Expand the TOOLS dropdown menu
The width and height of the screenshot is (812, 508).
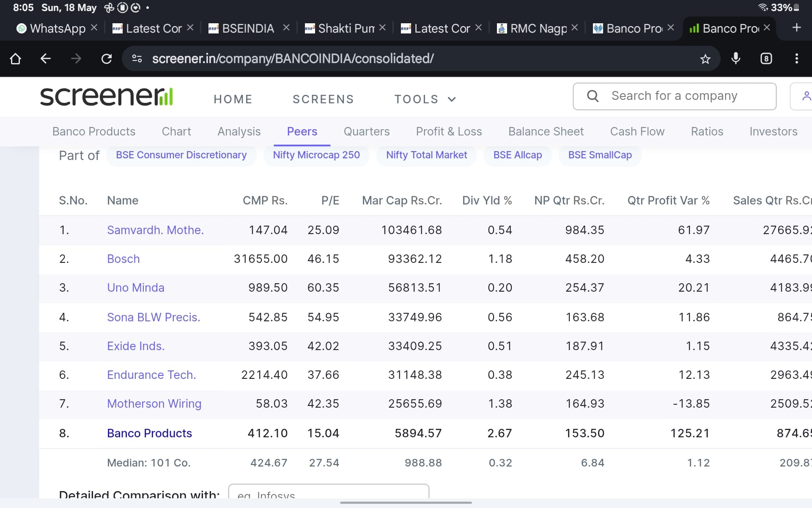click(x=425, y=99)
